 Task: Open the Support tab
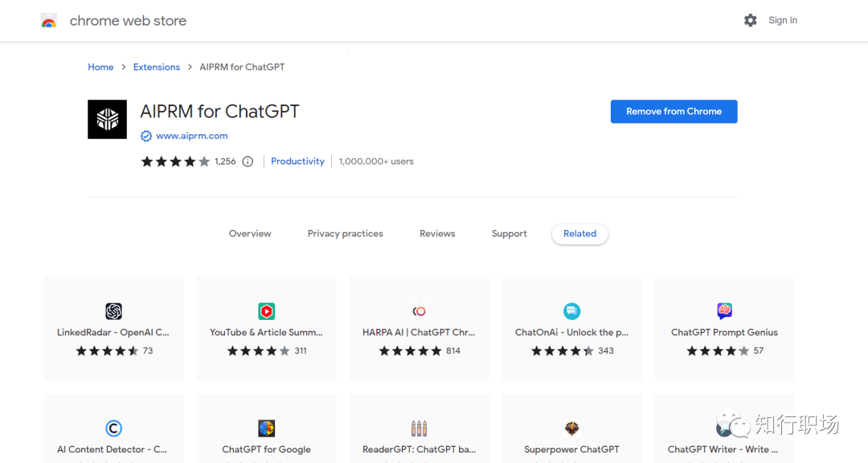[x=510, y=234]
